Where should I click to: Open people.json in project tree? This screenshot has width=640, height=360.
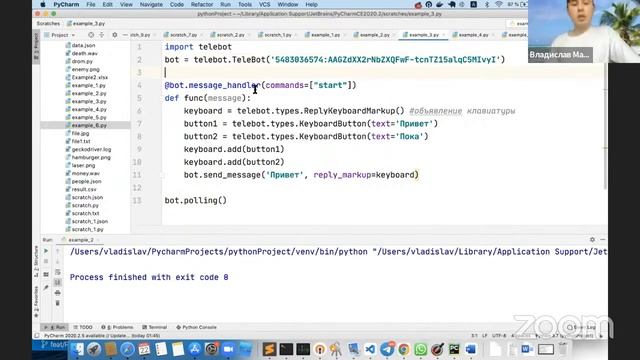tap(86, 181)
